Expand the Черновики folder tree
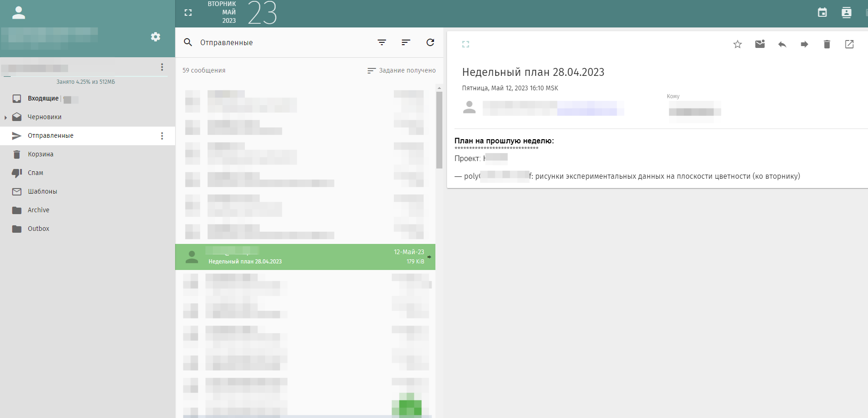The image size is (868, 418). tap(6, 117)
